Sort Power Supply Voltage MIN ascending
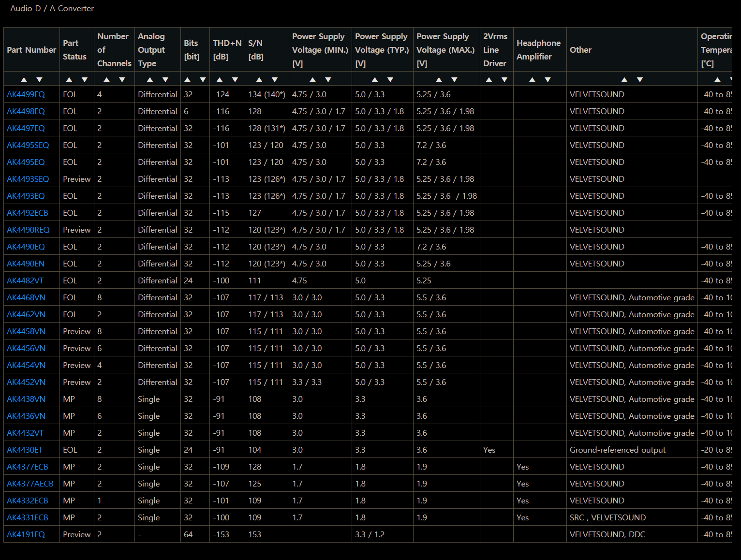The height and width of the screenshot is (560, 741). click(x=312, y=80)
